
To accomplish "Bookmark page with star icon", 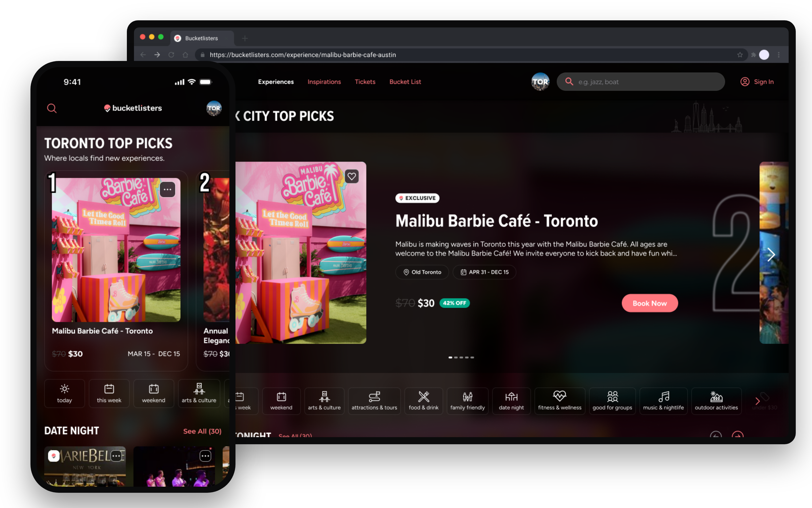I will pos(740,55).
